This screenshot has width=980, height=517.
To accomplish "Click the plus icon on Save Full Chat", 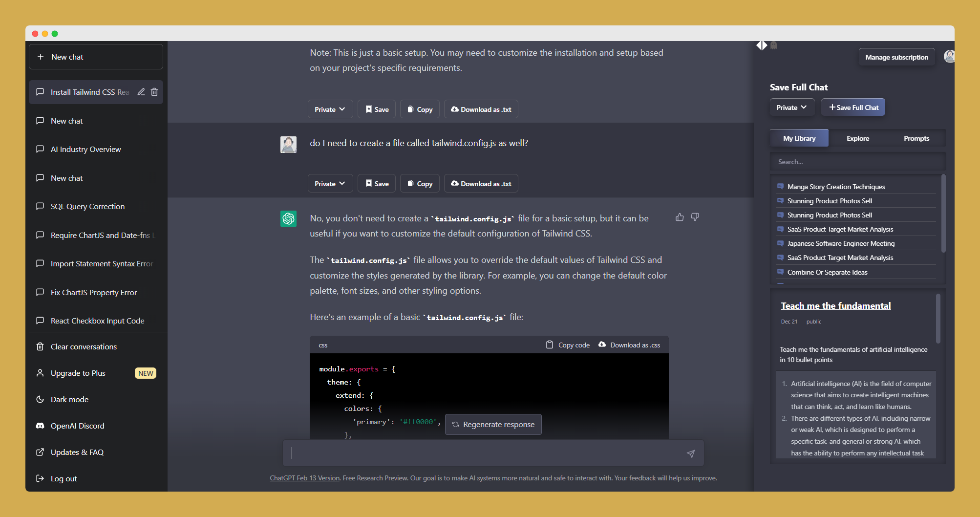I will [832, 108].
